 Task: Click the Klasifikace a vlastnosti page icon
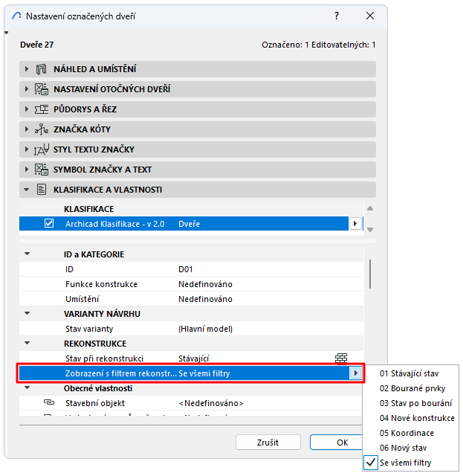click(42, 190)
